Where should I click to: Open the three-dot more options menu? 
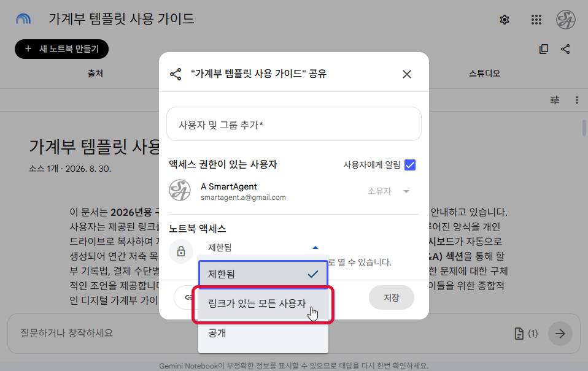click(577, 100)
